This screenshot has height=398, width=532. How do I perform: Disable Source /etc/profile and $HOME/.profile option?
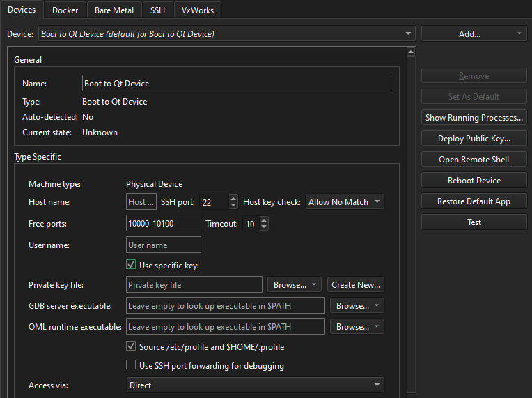131,346
